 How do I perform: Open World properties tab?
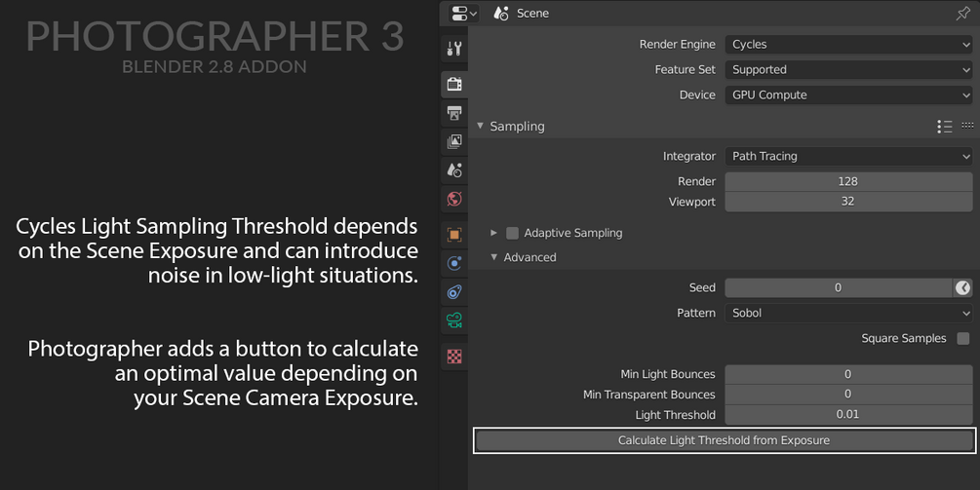[454, 199]
